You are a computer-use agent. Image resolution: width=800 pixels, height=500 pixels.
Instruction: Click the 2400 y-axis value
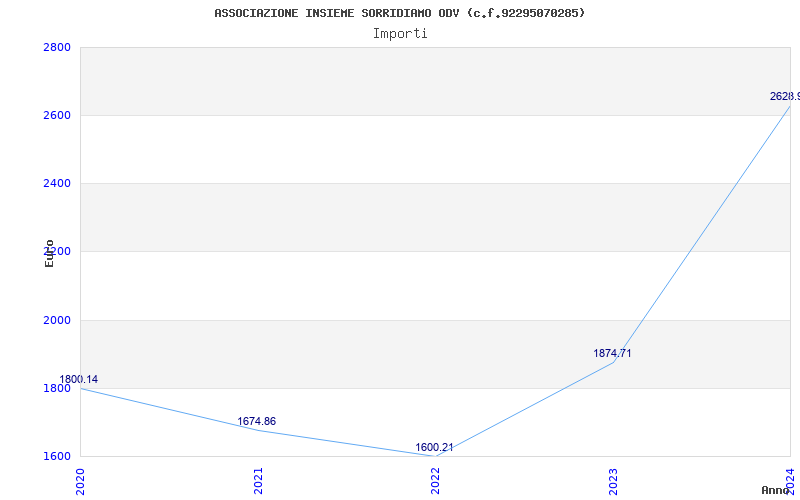[57, 183]
